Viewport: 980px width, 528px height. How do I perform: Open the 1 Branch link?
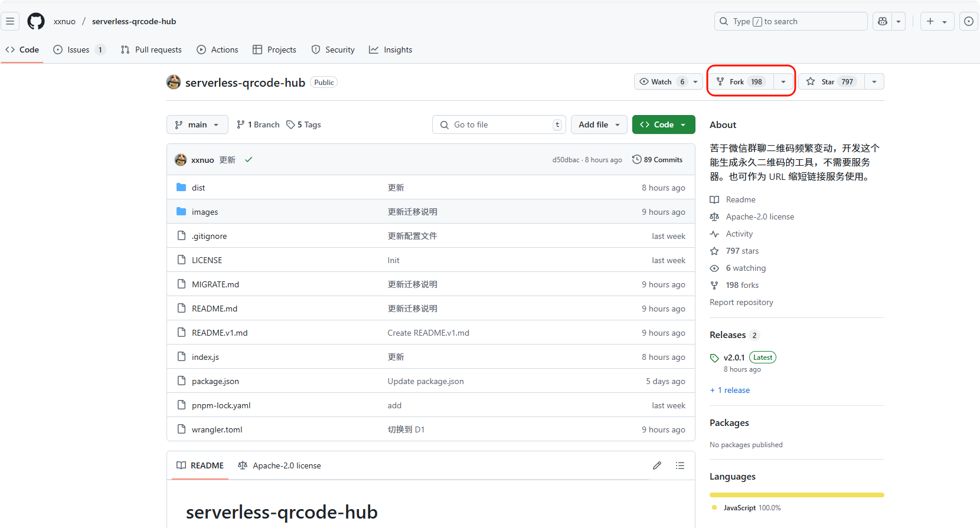(258, 124)
